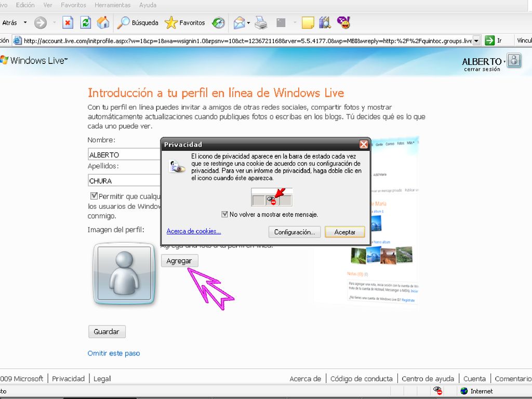Click the Agregar button
The width and height of the screenshot is (532, 399).
pos(179,261)
